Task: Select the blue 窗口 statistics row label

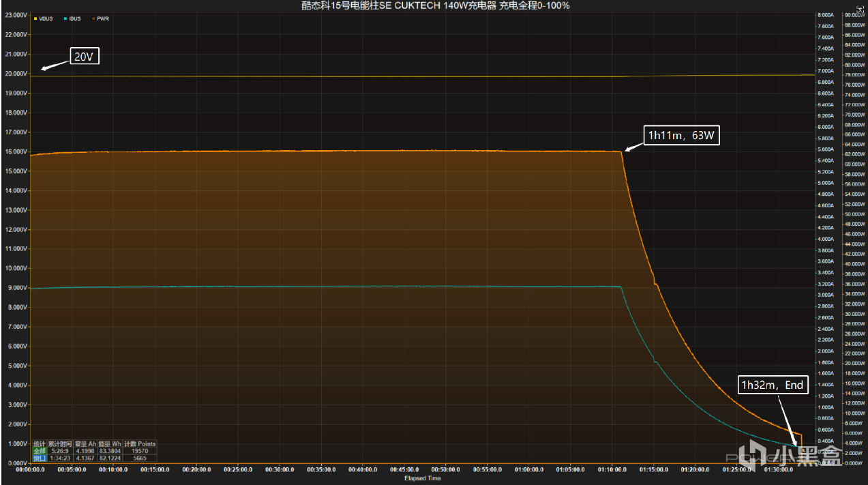Action: 40,458
